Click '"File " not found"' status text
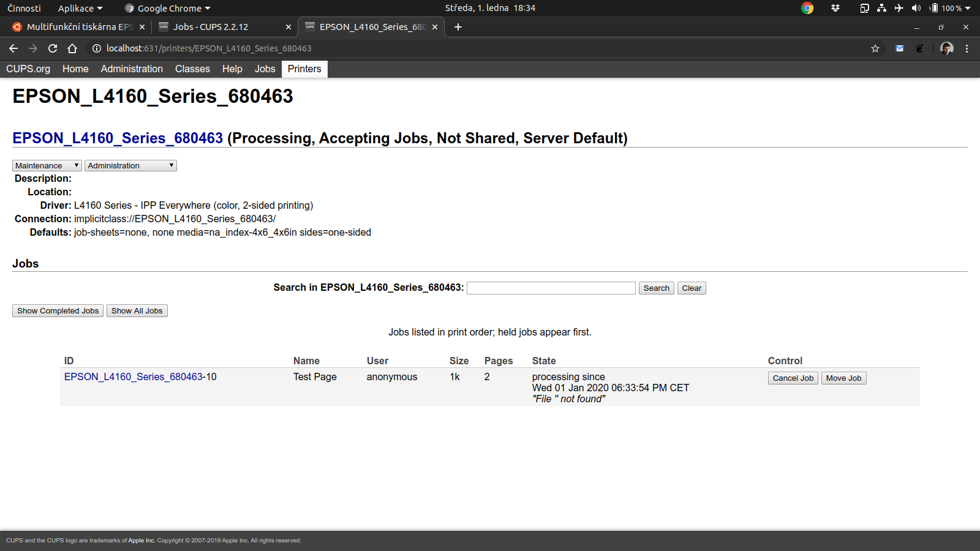The width and height of the screenshot is (980, 551). point(569,399)
